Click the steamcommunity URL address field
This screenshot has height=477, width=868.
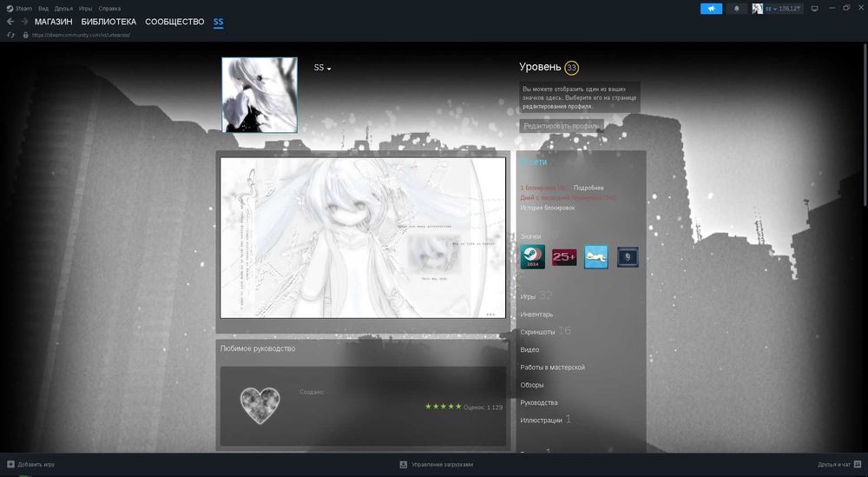(x=82, y=35)
